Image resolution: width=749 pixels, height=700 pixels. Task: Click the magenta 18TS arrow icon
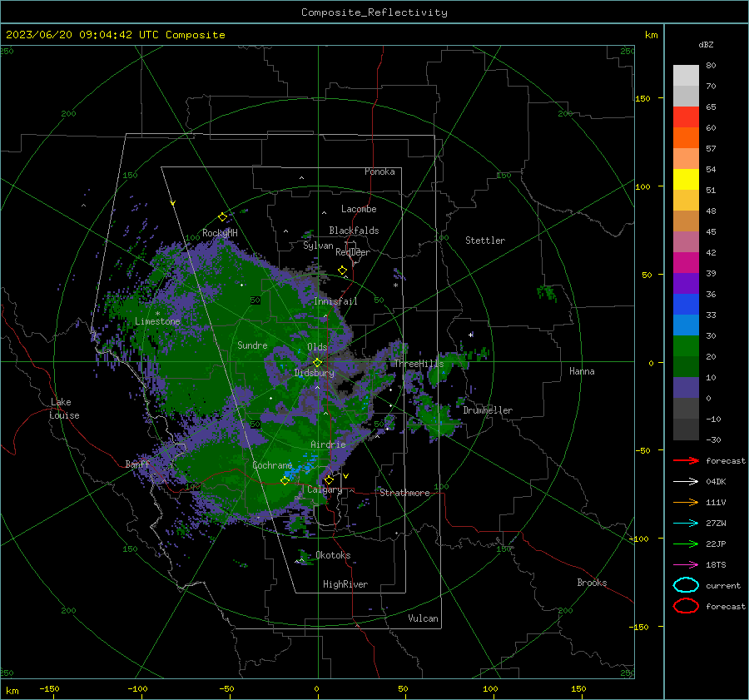pos(686,565)
